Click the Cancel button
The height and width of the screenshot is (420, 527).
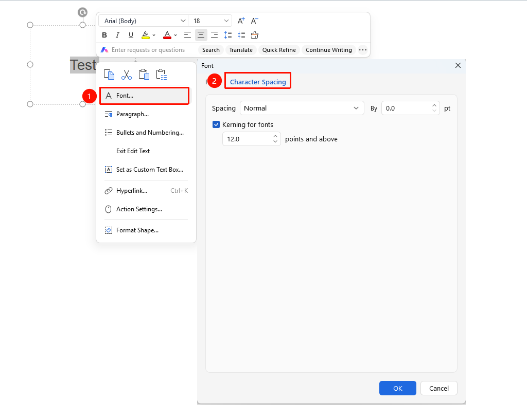[438, 388]
